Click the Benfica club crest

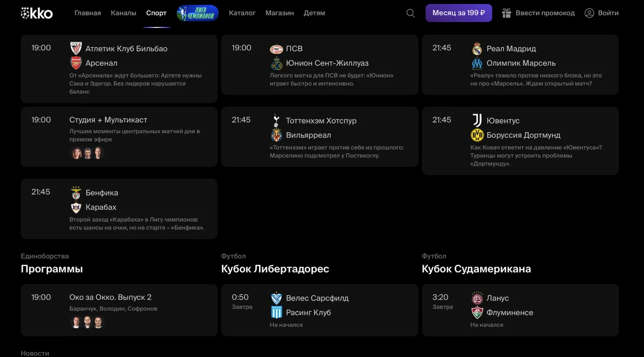pyautogui.click(x=76, y=193)
